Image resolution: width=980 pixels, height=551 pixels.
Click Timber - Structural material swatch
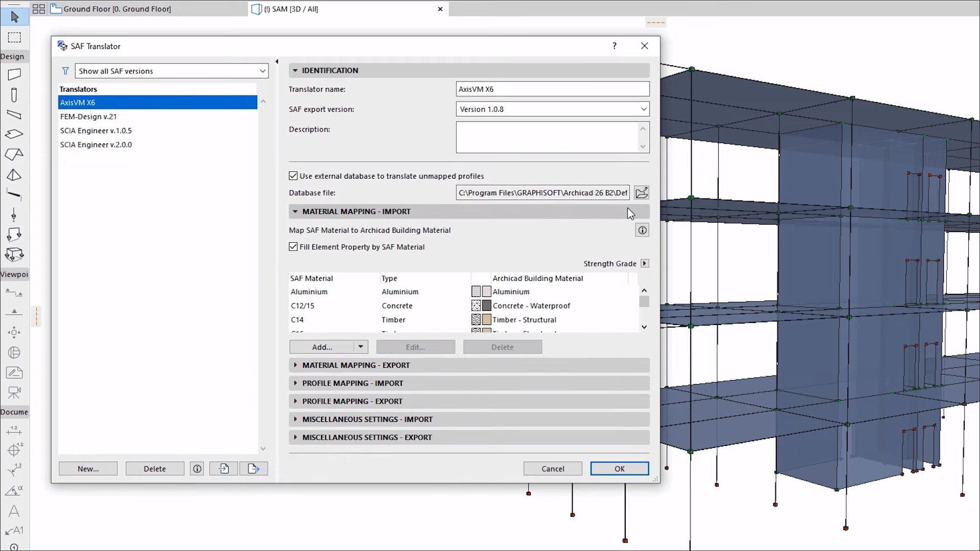click(x=486, y=320)
